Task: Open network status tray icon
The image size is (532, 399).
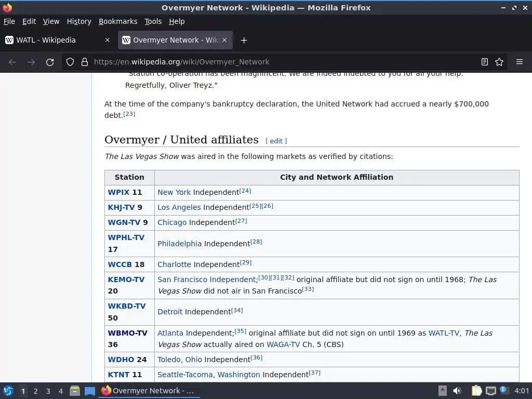Action: point(490,391)
